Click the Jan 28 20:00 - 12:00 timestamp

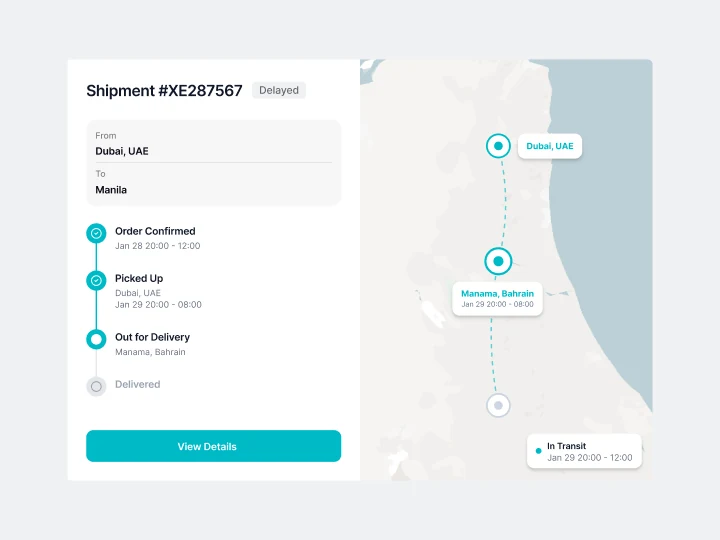[x=158, y=246]
